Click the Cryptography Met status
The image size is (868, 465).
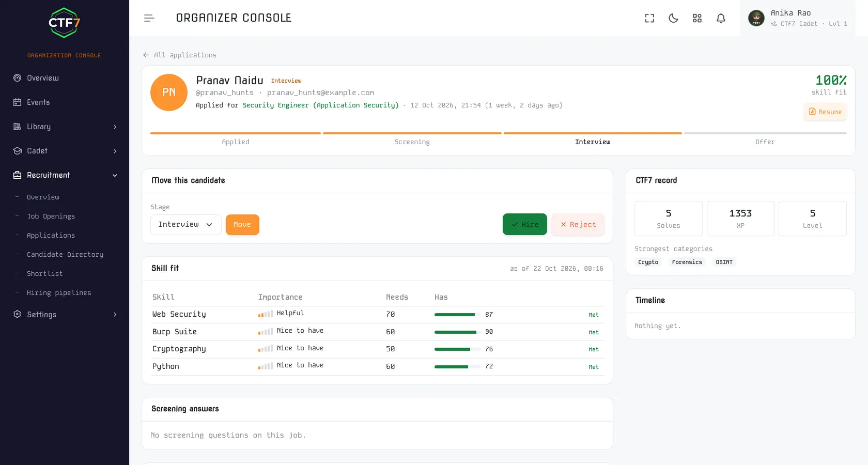(x=594, y=349)
